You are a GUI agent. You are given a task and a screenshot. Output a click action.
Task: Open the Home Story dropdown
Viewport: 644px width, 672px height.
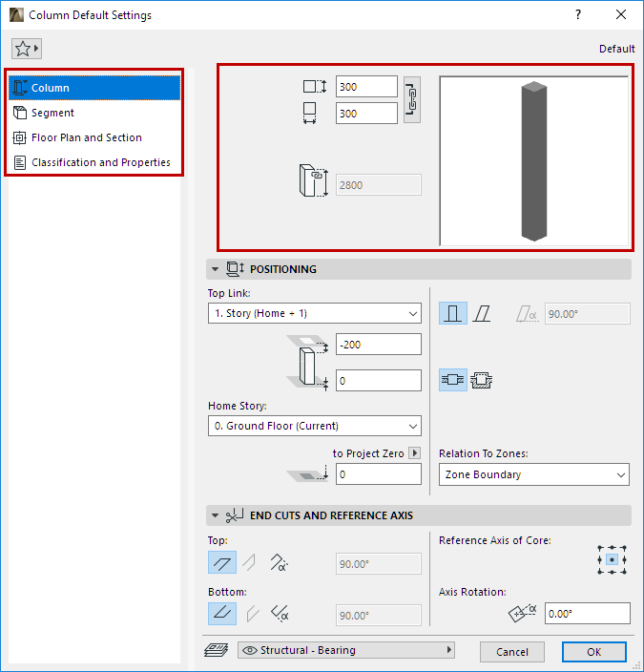pos(315,426)
